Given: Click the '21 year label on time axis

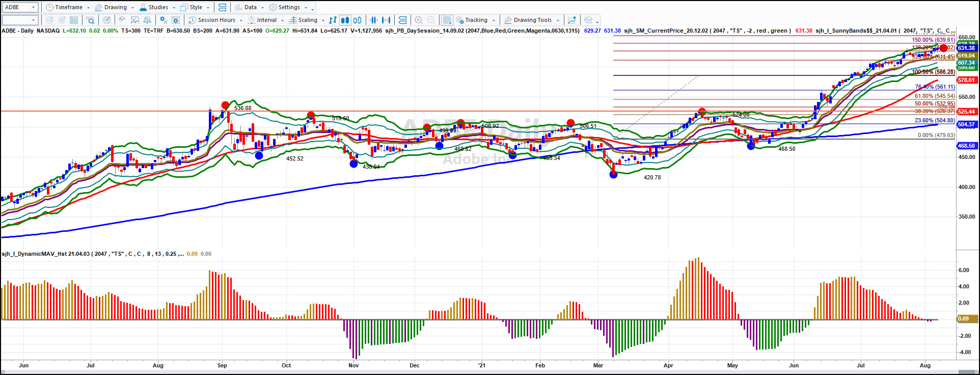Looking at the screenshot, I should 481,365.
